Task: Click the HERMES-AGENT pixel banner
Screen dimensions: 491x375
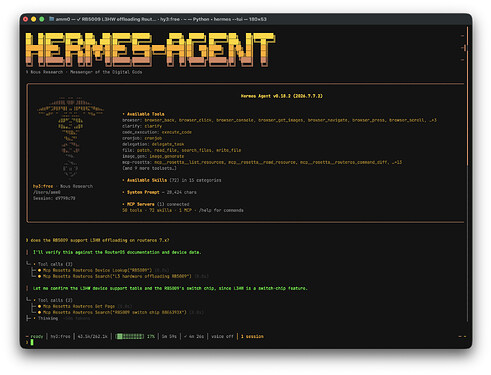Action: (x=150, y=49)
